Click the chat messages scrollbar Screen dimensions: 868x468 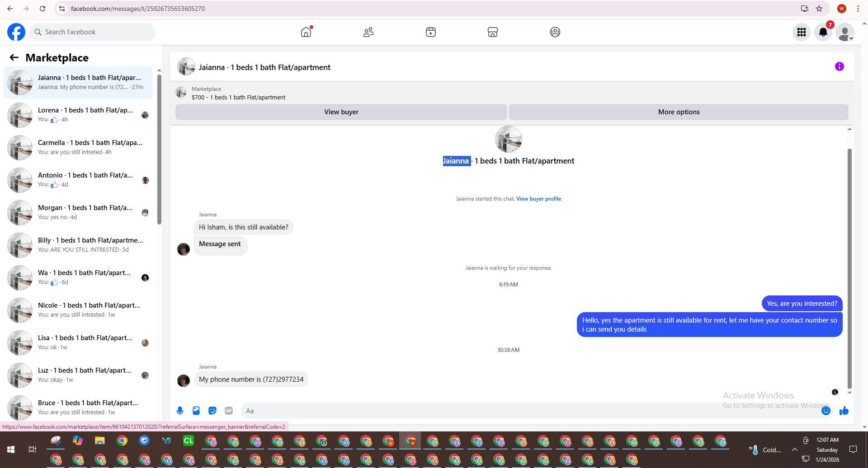(849, 268)
